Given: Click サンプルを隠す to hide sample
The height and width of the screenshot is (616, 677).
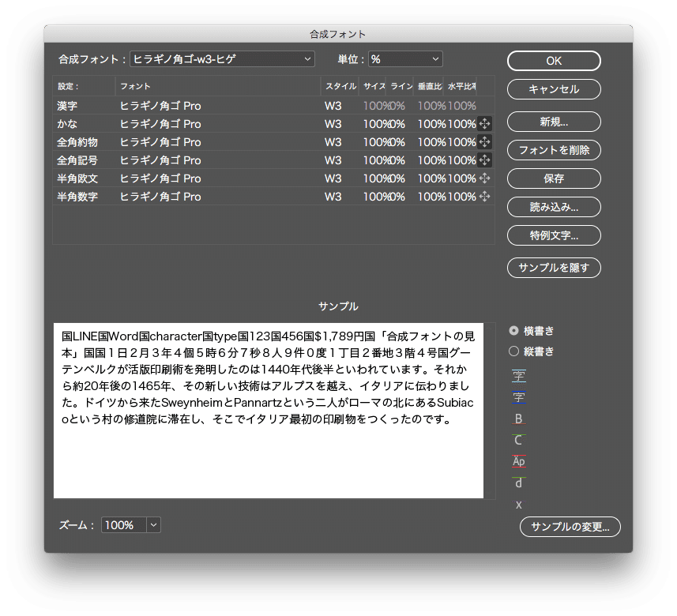Looking at the screenshot, I should 554,268.
